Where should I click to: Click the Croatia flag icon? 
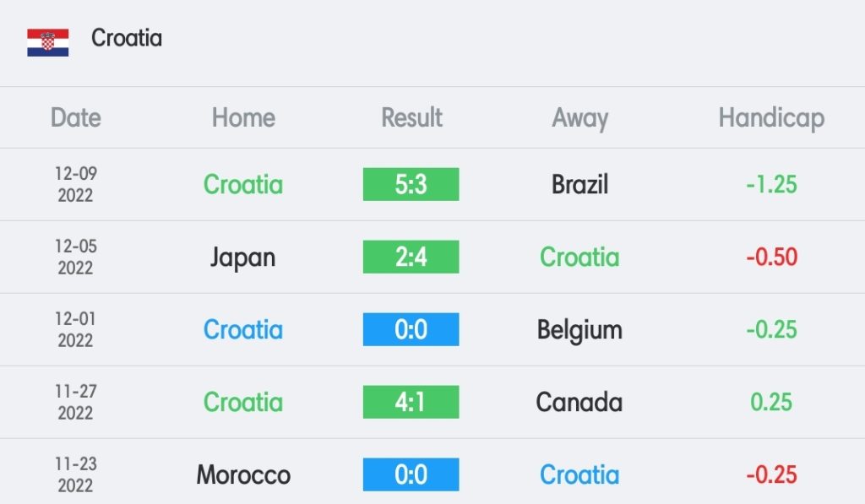point(48,42)
